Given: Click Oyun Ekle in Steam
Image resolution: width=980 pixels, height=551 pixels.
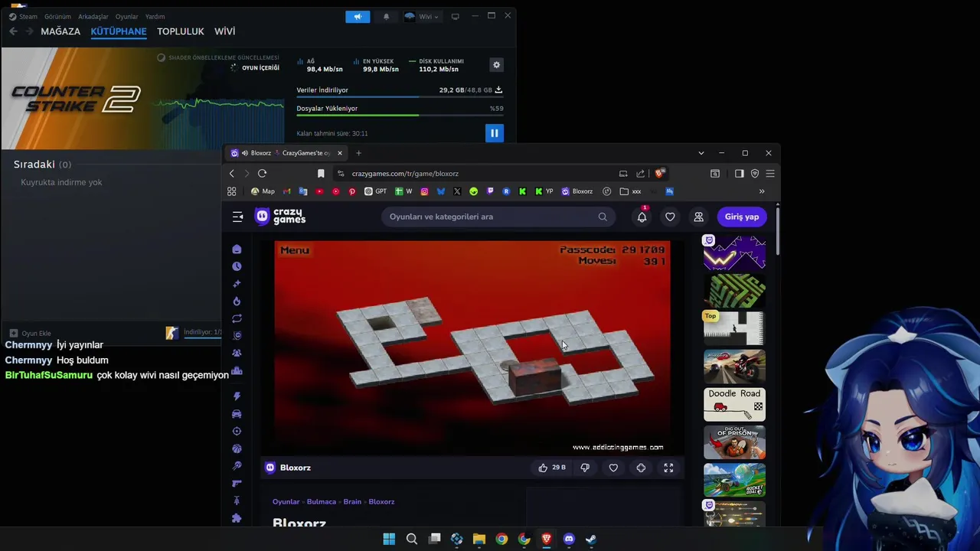Looking at the screenshot, I should pos(31,333).
